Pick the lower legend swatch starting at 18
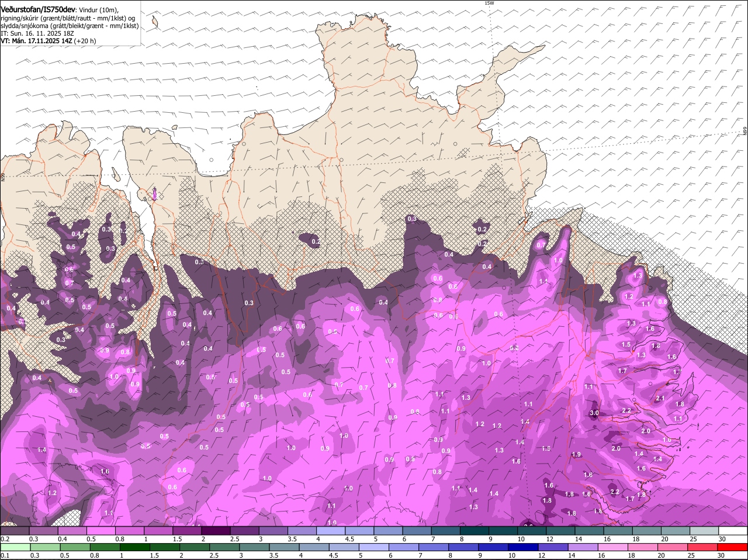748x560 pixels. tap(643, 547)
